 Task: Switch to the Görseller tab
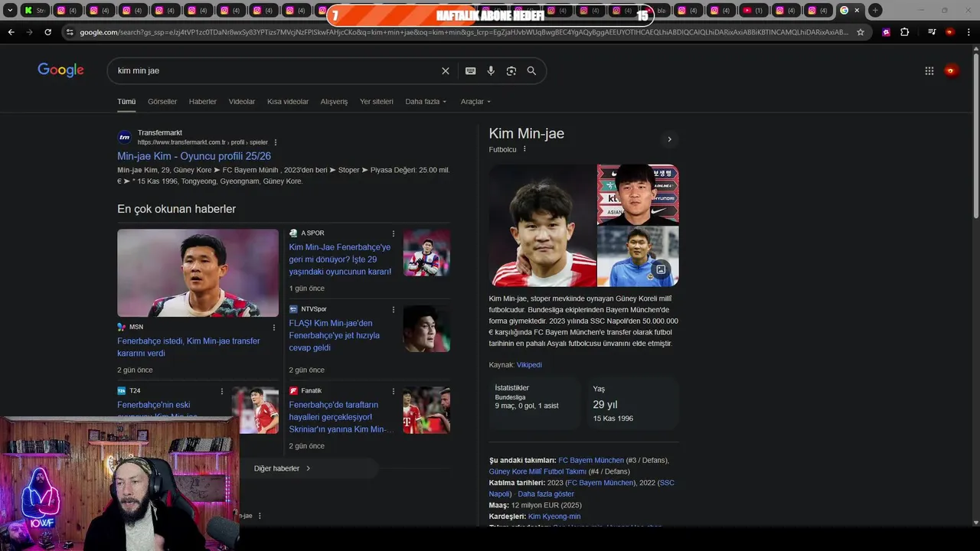coord(162,102)
